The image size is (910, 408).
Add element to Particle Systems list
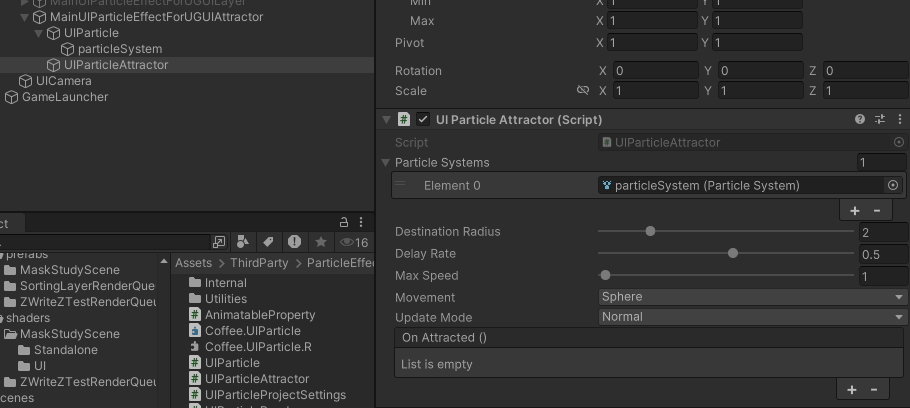click(855, 211)
